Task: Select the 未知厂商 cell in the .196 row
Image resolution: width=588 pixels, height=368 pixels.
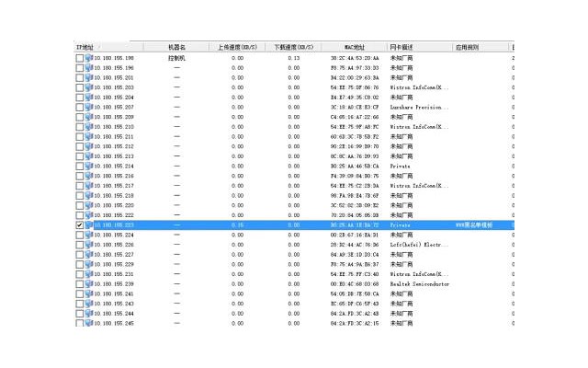Action: tap(401, 67)
